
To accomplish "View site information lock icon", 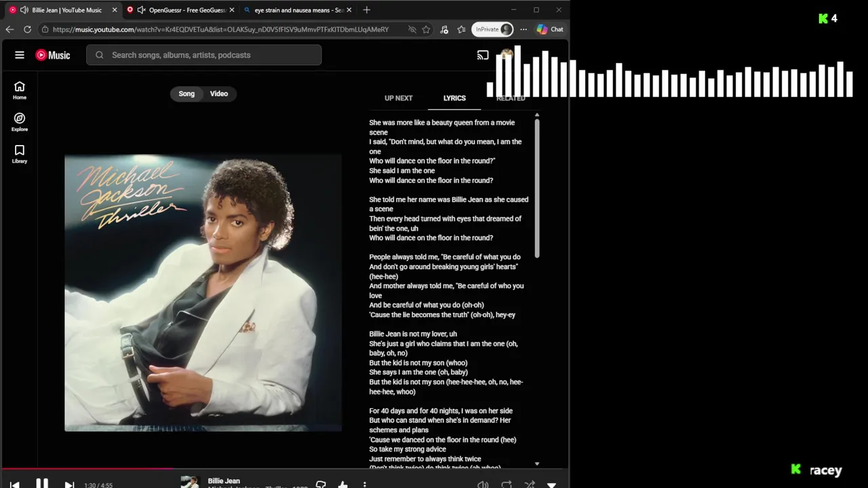I will click(45, 29).
